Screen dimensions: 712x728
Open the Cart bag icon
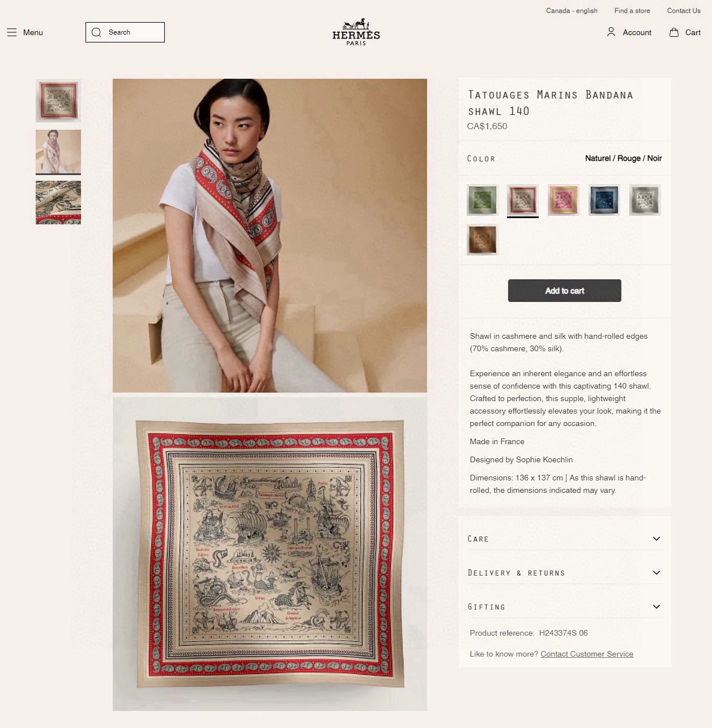click(x=674, y=32)
